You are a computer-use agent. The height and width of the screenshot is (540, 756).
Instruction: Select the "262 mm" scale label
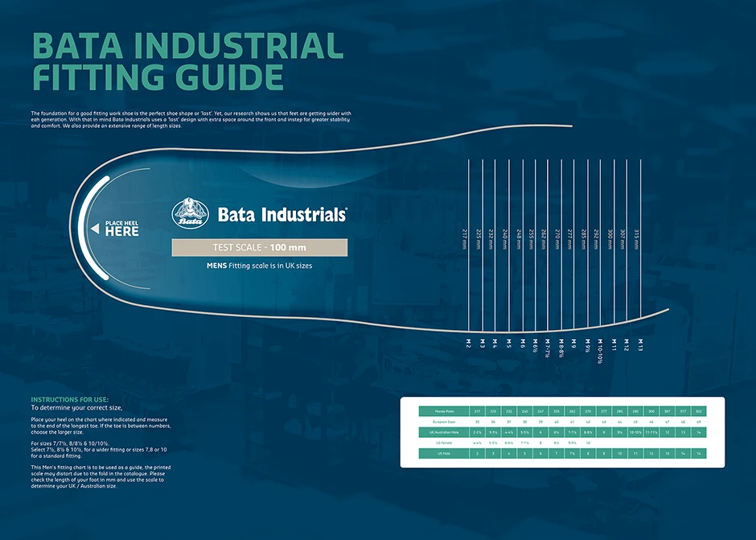click(544, 239)
